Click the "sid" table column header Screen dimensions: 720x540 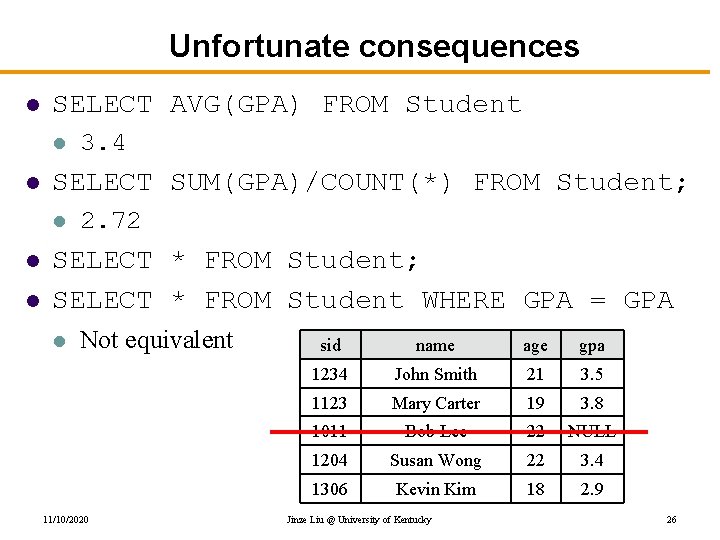(x=330, y=346)
